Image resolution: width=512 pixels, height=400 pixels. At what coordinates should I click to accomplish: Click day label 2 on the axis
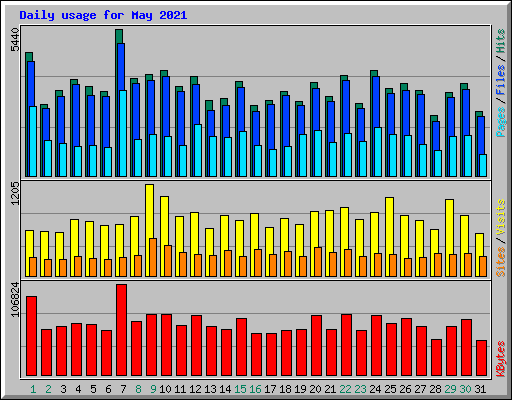(48, 389)
